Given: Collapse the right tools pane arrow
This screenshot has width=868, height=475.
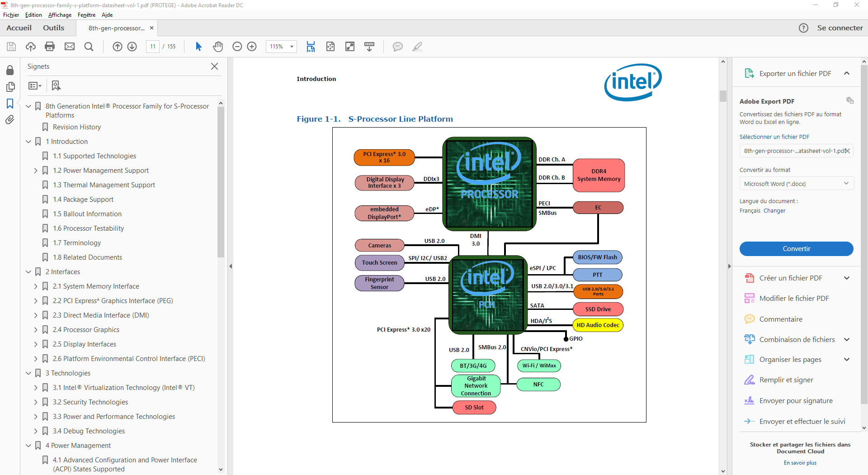Looking at the screenshot, I should (729, 266).
